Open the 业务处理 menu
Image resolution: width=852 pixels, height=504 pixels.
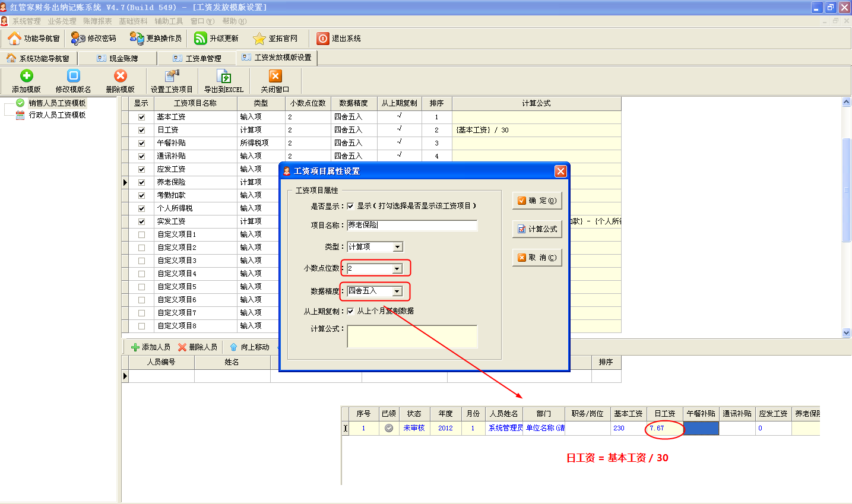(x=62, y=21)
